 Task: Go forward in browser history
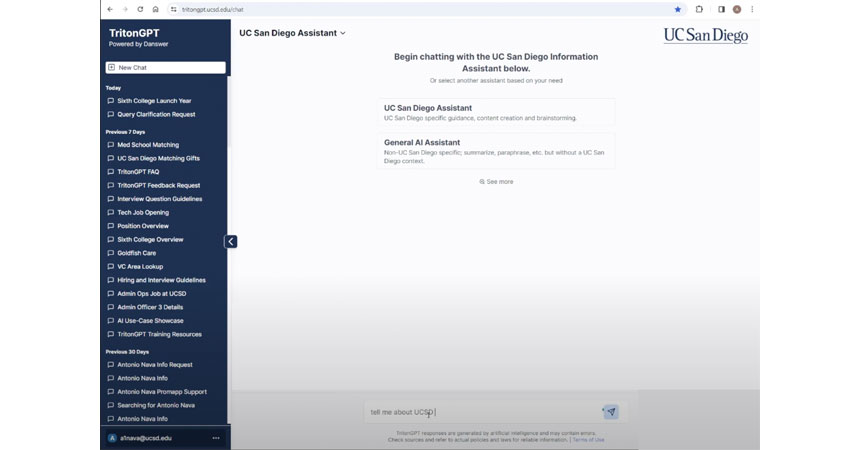[x=125, y=9]
